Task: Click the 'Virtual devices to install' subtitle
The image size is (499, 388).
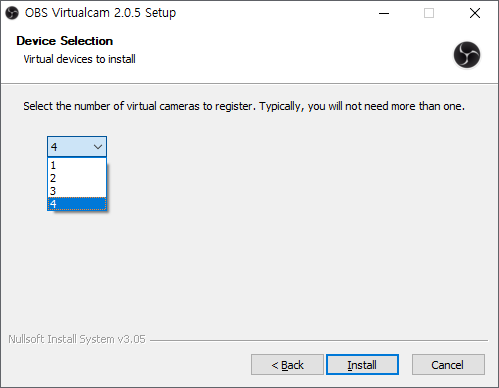Action: (x=79, y=59)
